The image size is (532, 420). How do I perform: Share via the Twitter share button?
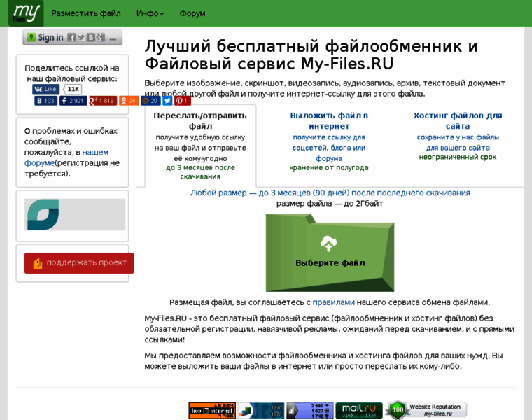167,101
